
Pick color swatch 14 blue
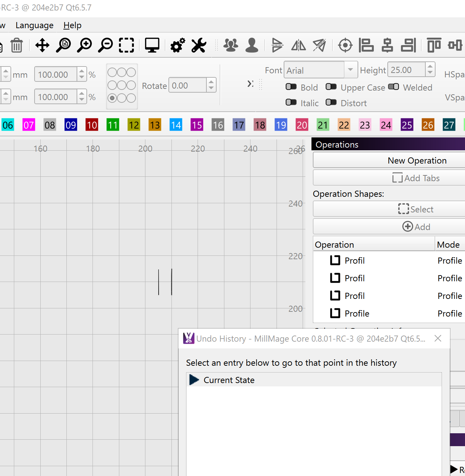(176, 125)
